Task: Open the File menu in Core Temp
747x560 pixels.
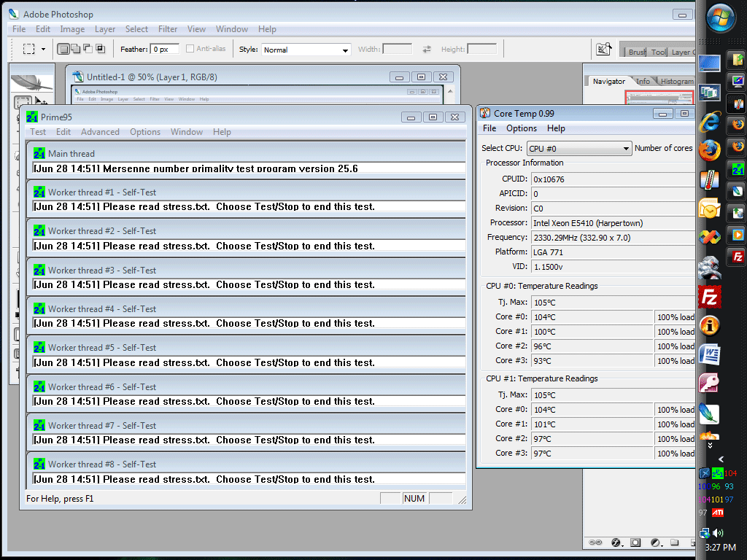Action: [x=489, y=128]
